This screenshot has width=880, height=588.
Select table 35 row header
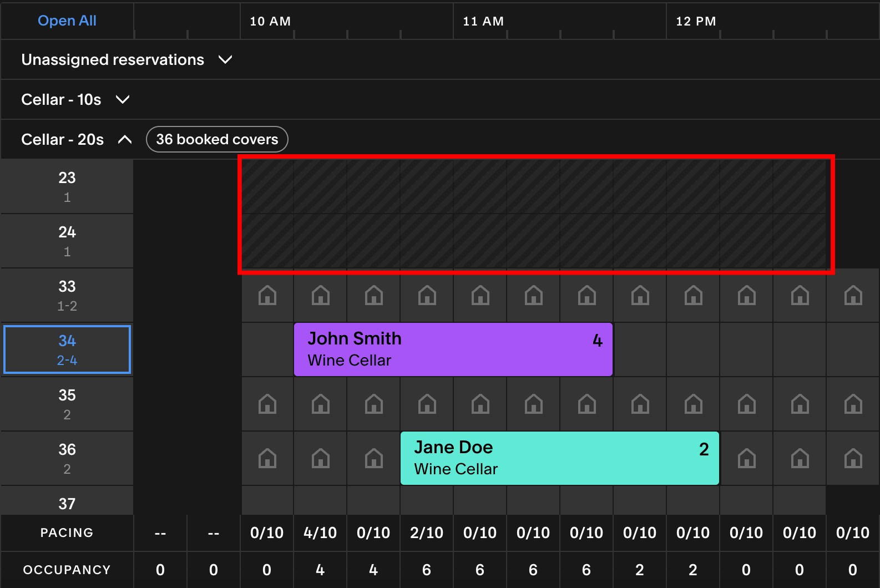[67, 404]
